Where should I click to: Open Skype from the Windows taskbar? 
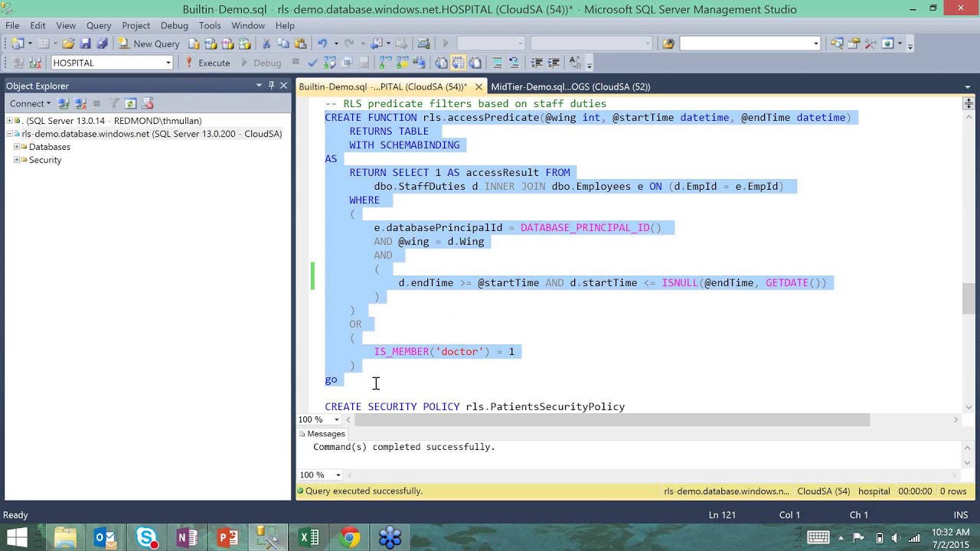click(x=146, y=538)
